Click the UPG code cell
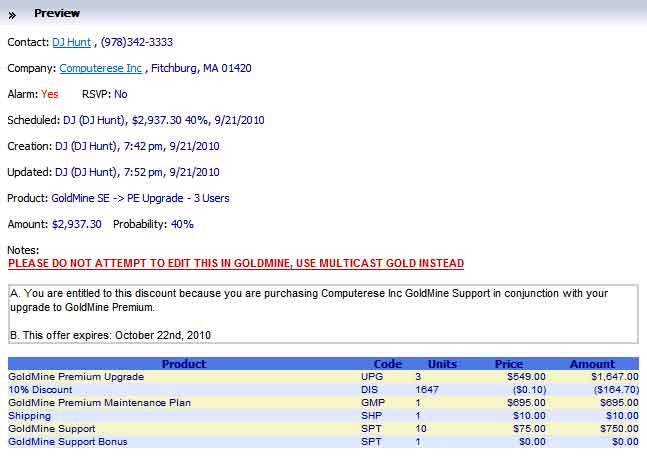Viewport: 647px width, 456px height. (x=372, y=377)
